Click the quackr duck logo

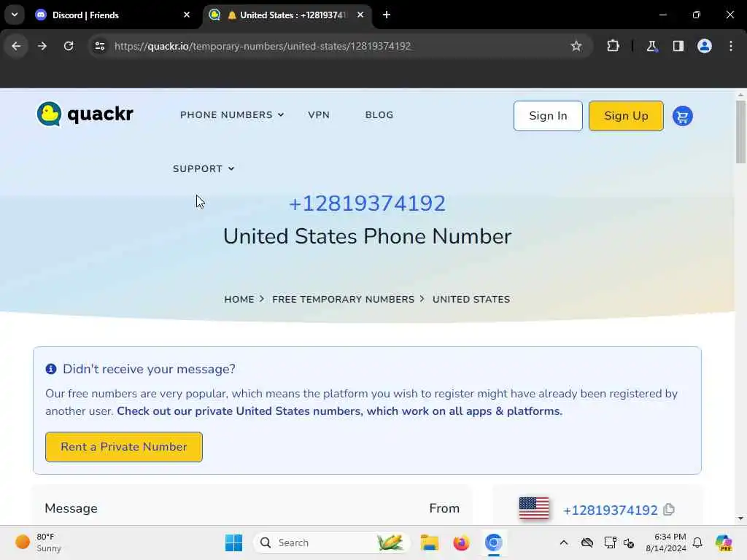click(85, 114)
